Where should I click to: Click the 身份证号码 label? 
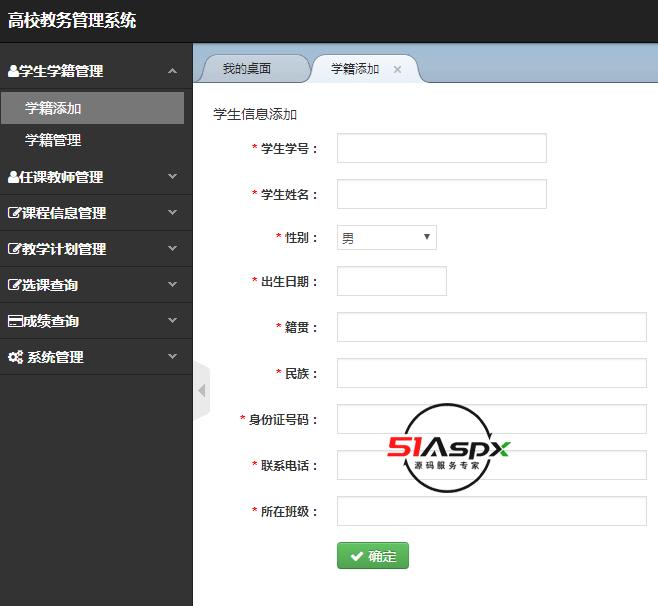[279, 419]
